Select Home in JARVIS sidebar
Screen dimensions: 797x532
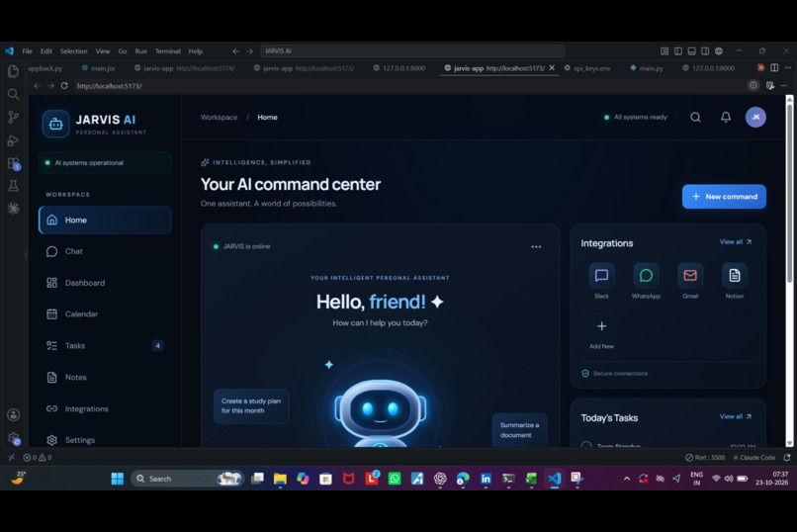tap(105, 220)
